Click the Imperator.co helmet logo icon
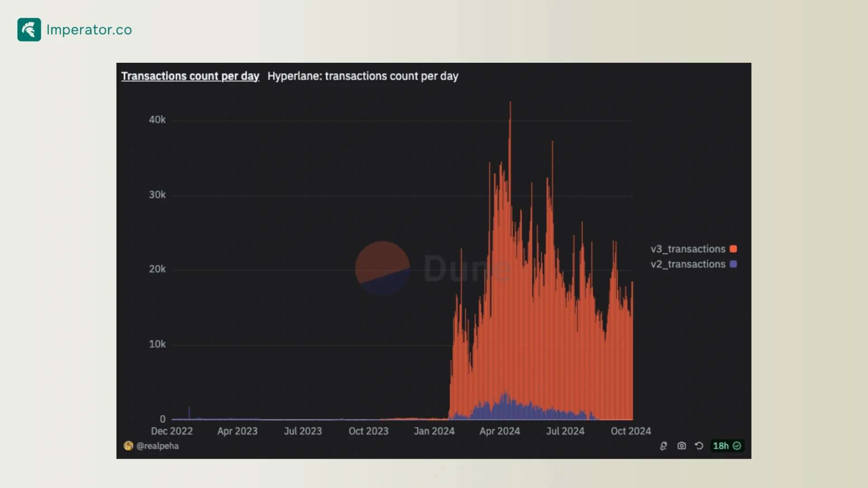Viewport: 868px width, 488px height. pyautogui.click(x=29, y=30)
